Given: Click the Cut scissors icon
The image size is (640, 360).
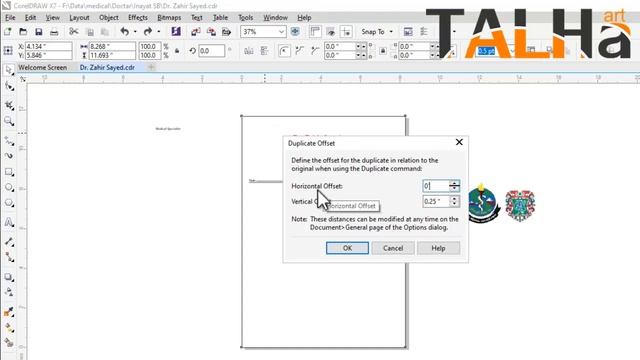Looking at the screenshot, I should [73, 31].
